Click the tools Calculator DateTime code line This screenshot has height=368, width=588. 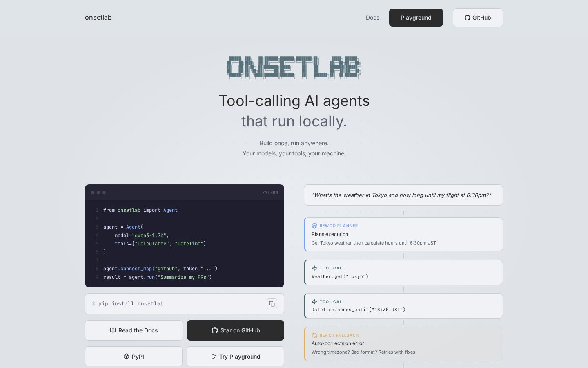(x=160, y=244)
